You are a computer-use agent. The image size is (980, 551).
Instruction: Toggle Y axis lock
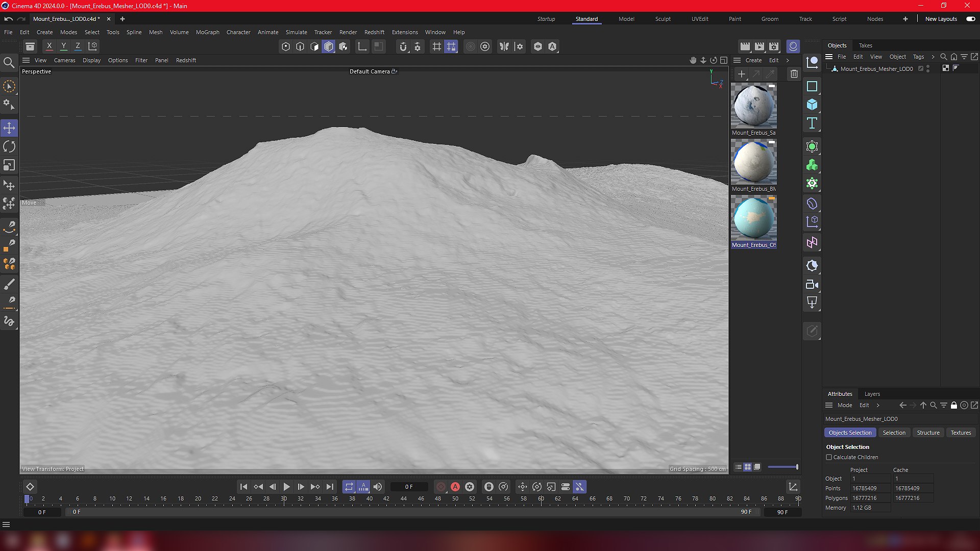(63, 46)
